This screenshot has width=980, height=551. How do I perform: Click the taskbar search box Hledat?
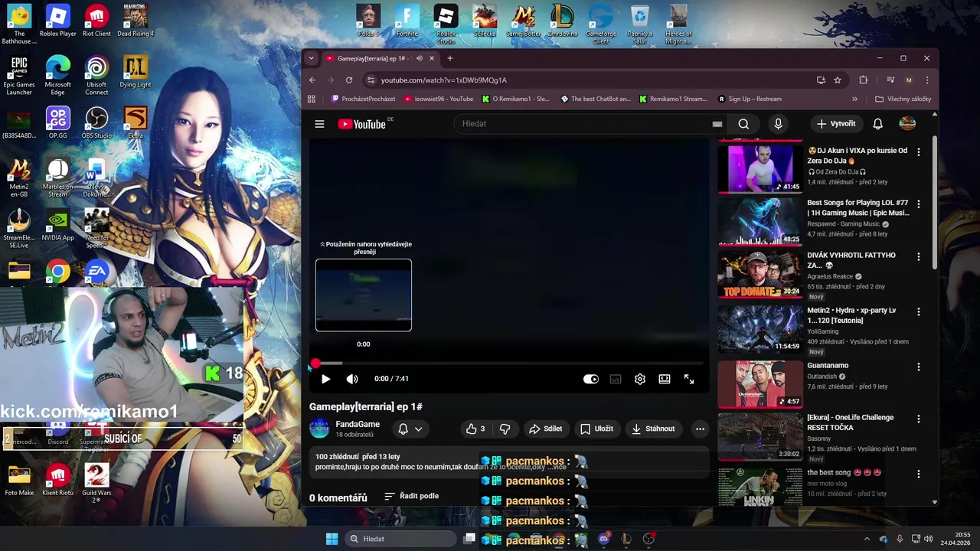point(400,539)
